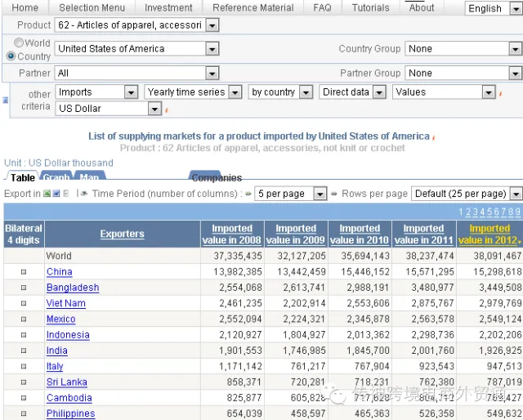Screen dimensions: 523x420
Task: Select the Country radio button
Action: click(11, 56)
